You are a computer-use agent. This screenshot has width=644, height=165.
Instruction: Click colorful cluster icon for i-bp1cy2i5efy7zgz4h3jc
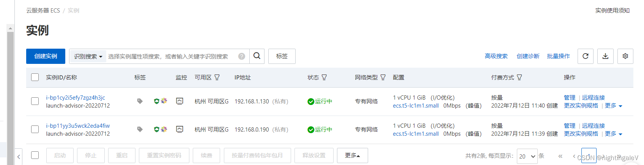pyautogui.click(x=164, y=101)
